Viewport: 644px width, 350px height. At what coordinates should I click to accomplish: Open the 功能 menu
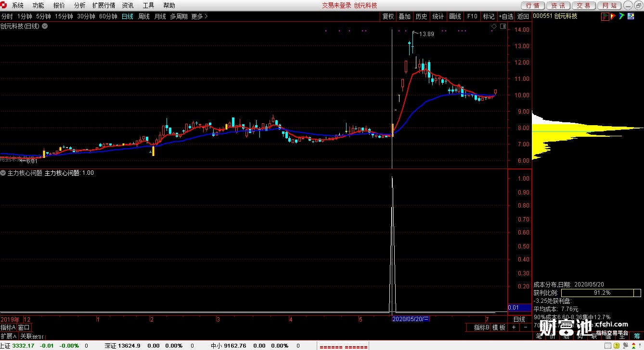[x=39, y=5]
